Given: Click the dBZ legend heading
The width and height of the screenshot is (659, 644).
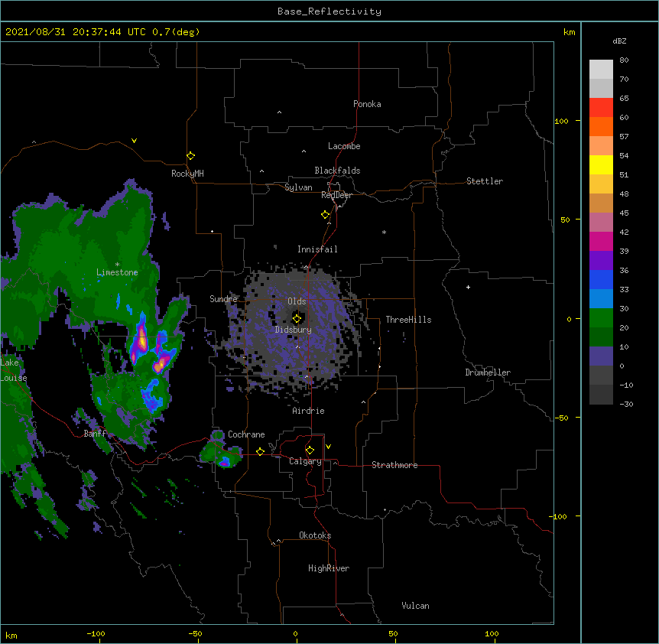Looking at the screenshot, I should coord(619,41).
